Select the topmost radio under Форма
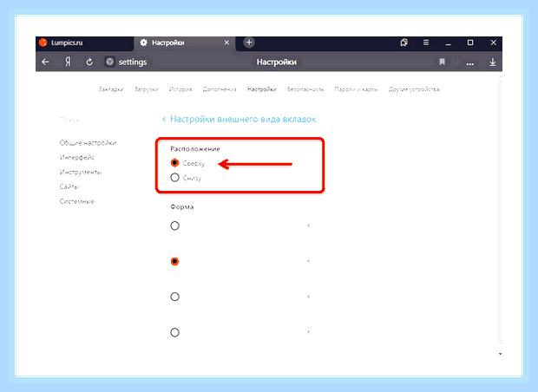 pos(174,225)
